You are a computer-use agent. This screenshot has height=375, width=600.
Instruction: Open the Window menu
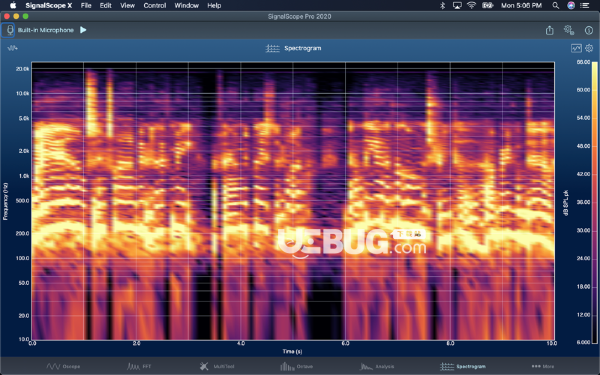(186, 5)
